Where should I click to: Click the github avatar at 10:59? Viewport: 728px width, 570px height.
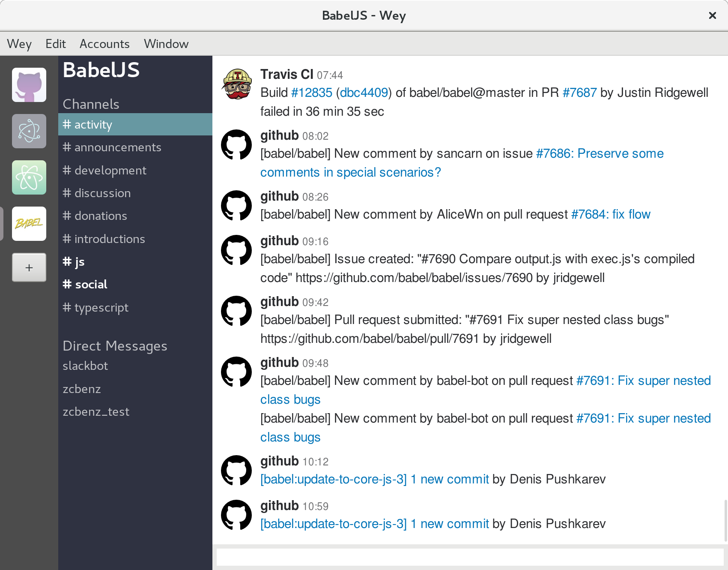point(236,515)
